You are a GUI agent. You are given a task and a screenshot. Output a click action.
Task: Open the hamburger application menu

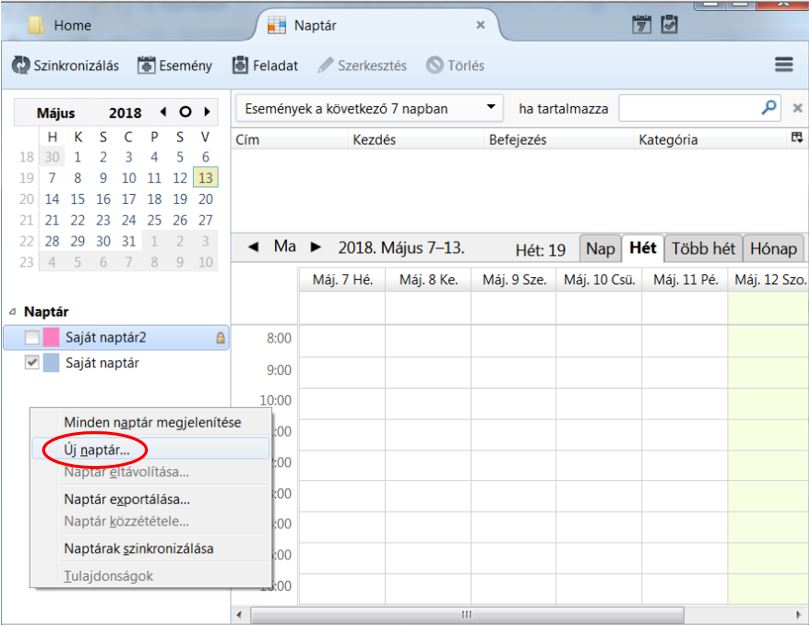785,66
